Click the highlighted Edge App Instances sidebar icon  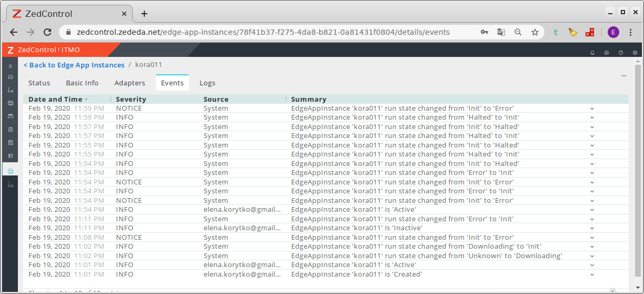(11, 171)
